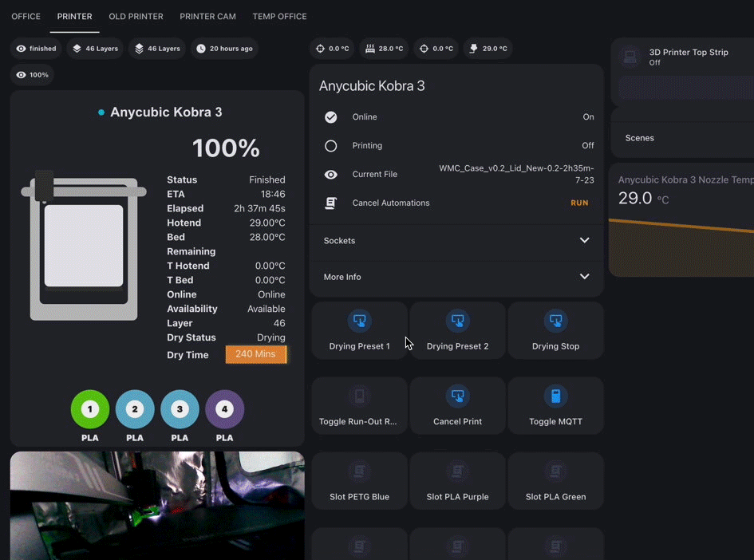The width and height of the screenshot is (754, 560).
Task: Expand the Sockets section
Action: [456, 240]
